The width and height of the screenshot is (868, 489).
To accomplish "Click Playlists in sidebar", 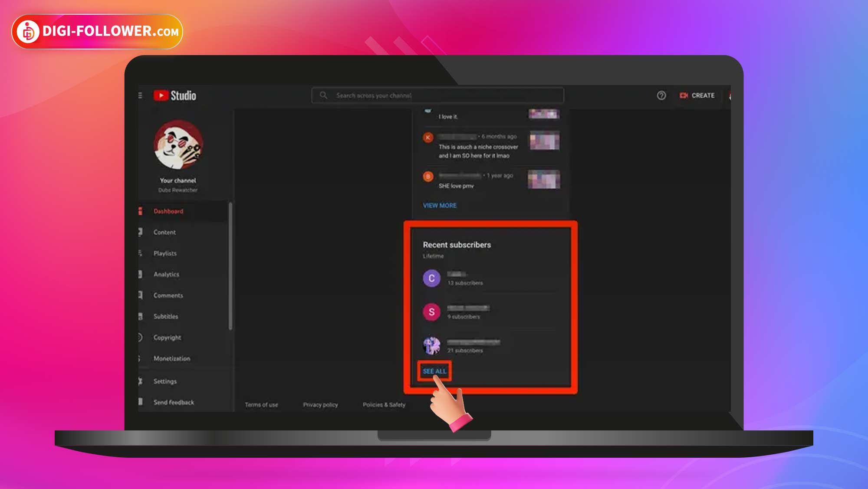I will click(165, 253).
